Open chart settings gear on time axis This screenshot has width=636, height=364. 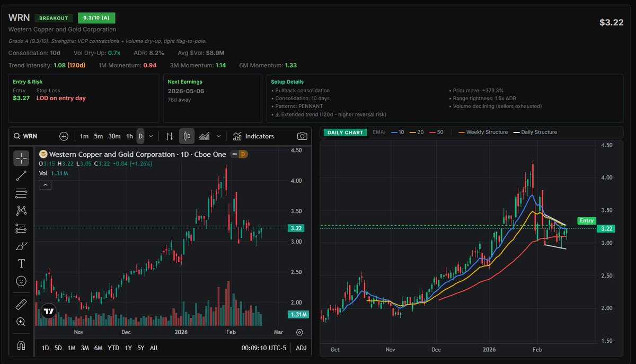pyautogui.click(x=299, y=332)
